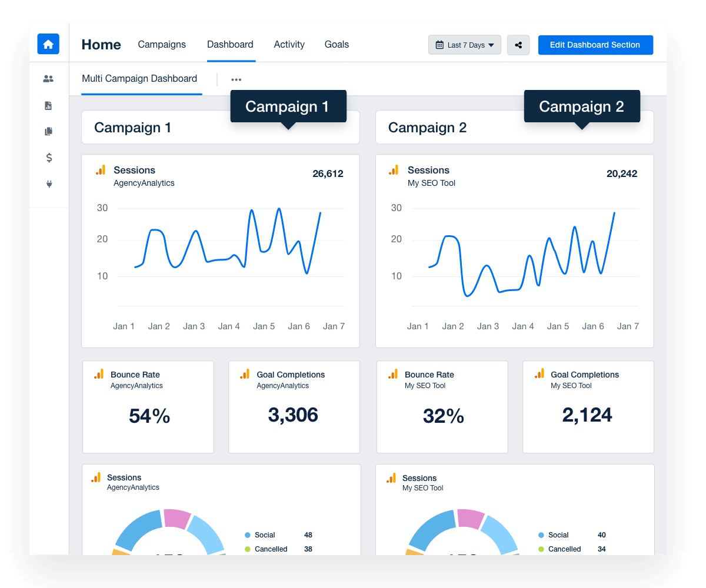
Task: Click the Share icon next to date picker
Action: [518, 45]
